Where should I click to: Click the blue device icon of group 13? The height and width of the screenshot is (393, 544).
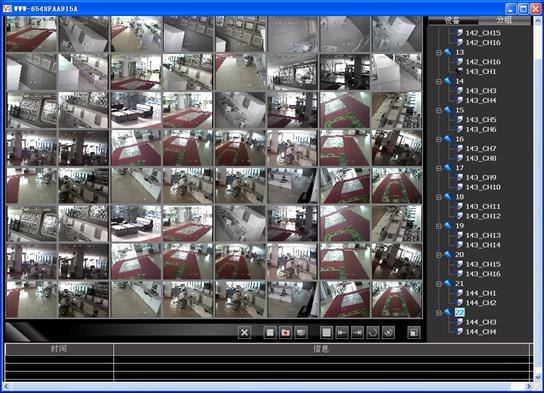pyautogui.click(x=448, y=52)
